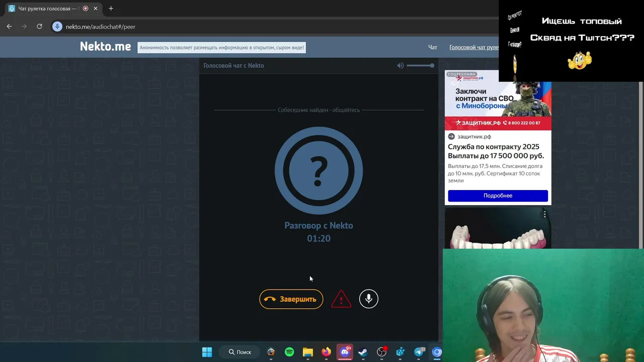Adjust the voice chat volume slider
Viewport: 644px width, 362px height.
pos(421,65)
